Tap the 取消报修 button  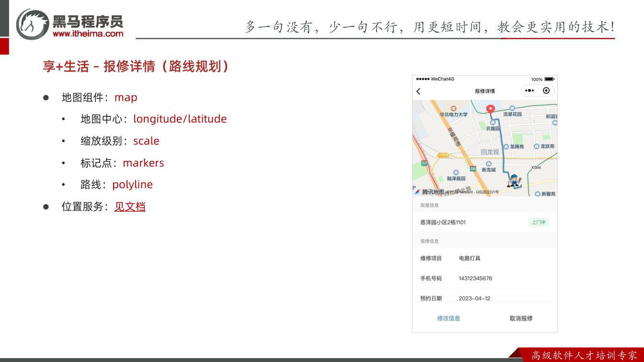521,318
